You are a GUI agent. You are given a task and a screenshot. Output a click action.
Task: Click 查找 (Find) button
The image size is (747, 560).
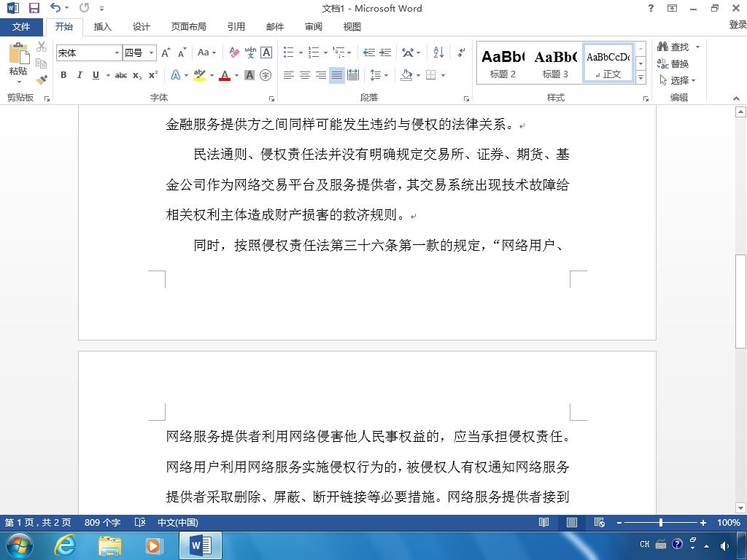tap(673, 47)
